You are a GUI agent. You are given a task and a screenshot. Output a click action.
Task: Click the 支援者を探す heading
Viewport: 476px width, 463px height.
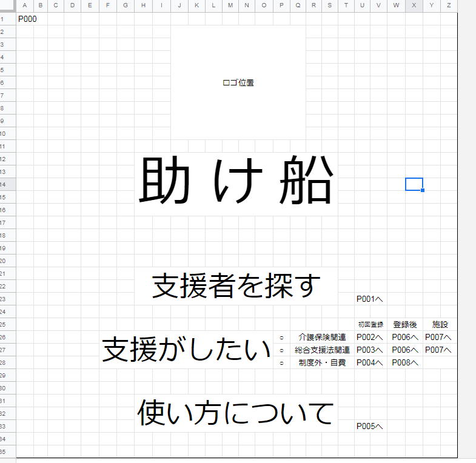(235, 285)
